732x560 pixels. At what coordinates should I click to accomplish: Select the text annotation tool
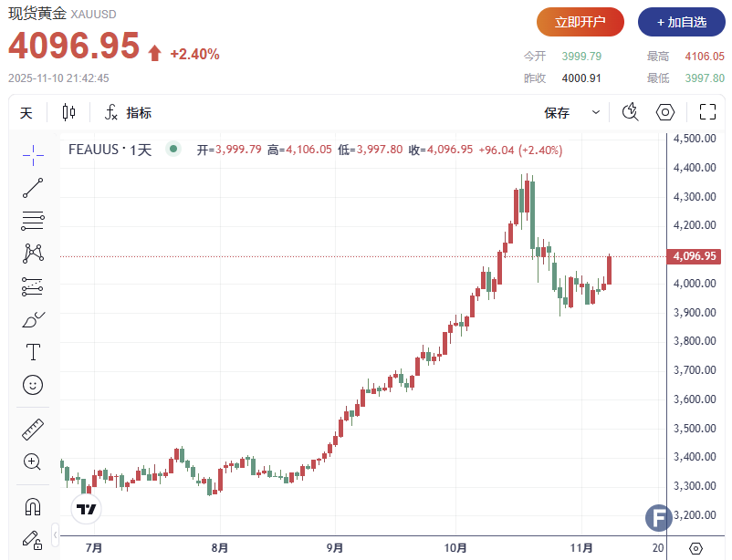(33, 352)
